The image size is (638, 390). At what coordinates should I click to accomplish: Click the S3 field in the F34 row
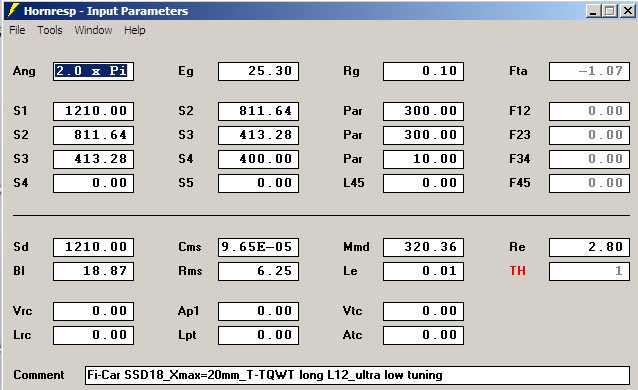tap(93, 159)
